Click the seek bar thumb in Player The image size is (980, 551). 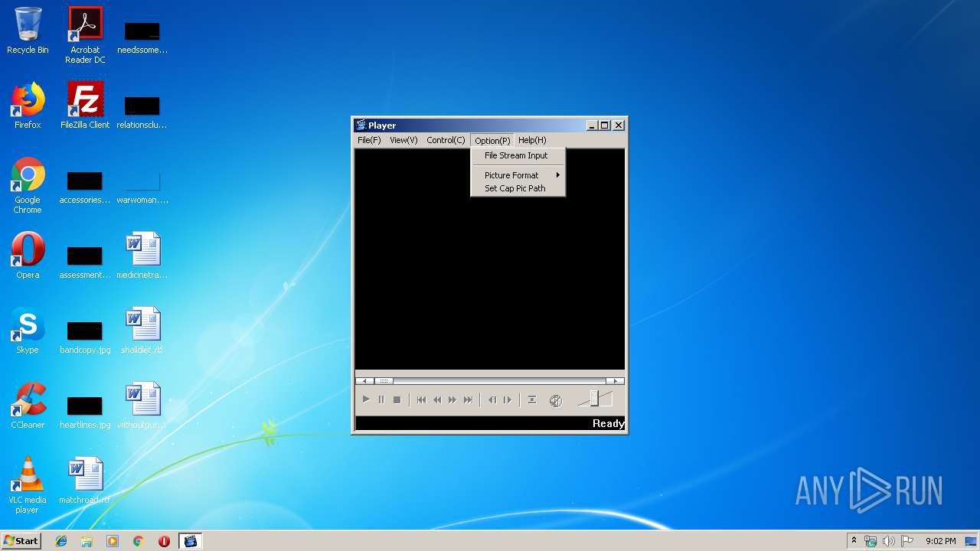[x=384, y=380]
